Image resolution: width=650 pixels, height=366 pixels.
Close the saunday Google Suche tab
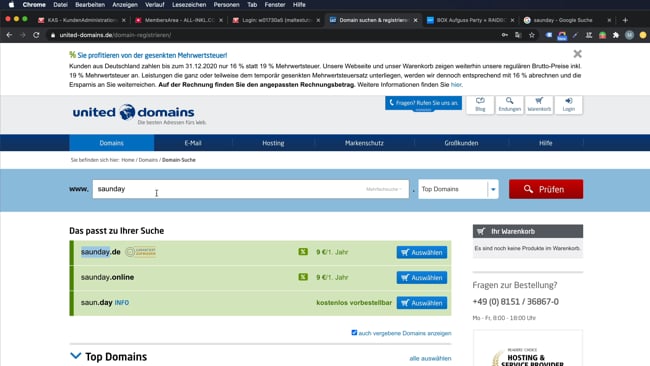click(609, 20)
